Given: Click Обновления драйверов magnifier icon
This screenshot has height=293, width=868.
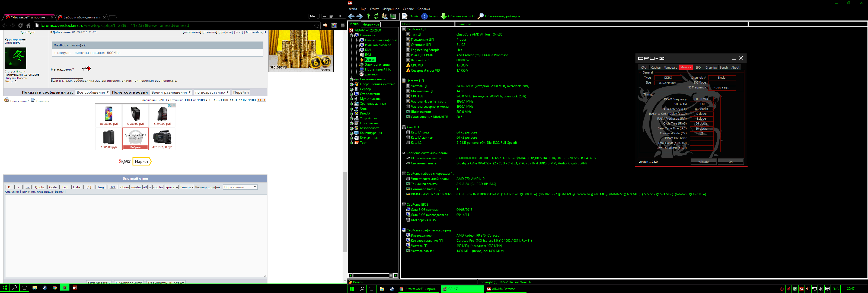Looking at the screenshot, I should coord(480,16).
